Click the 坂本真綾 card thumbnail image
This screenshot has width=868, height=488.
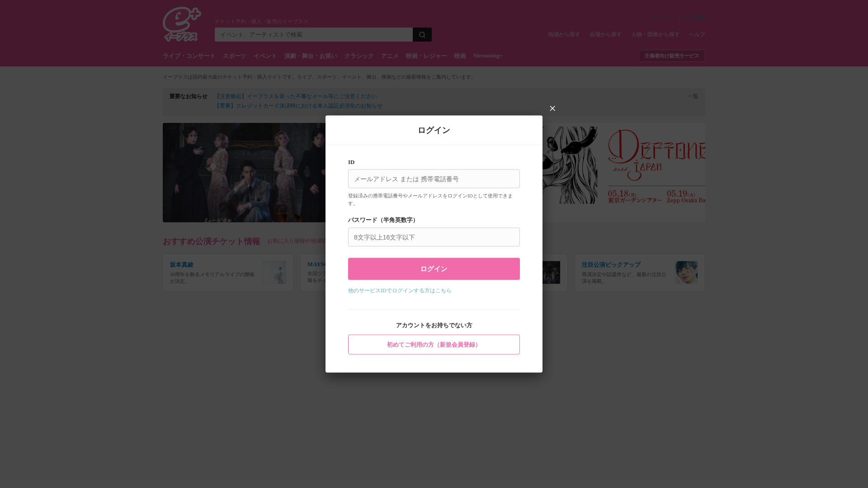[274, 272]
